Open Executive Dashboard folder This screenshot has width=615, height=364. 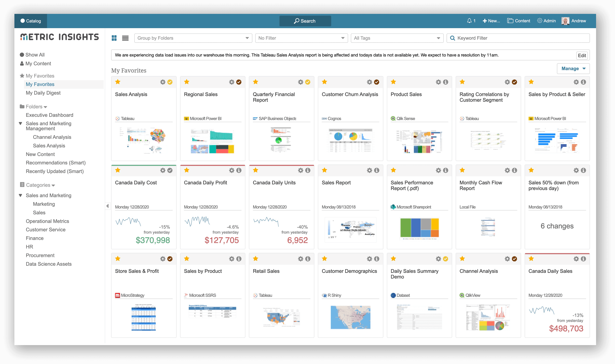tap(49, 115)
